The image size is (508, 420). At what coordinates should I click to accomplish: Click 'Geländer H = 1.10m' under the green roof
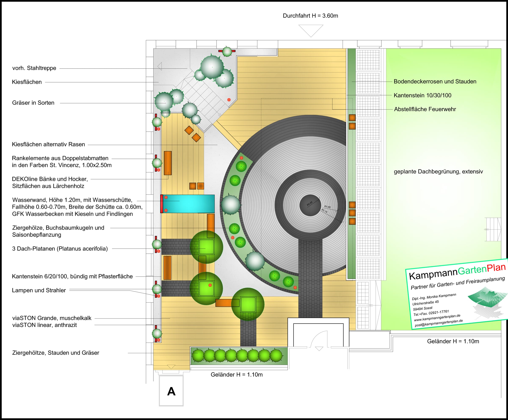(453, 341)
